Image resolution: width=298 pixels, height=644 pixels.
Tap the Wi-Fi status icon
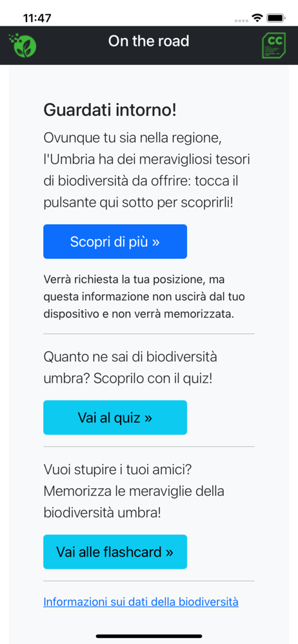coord(258,18)
